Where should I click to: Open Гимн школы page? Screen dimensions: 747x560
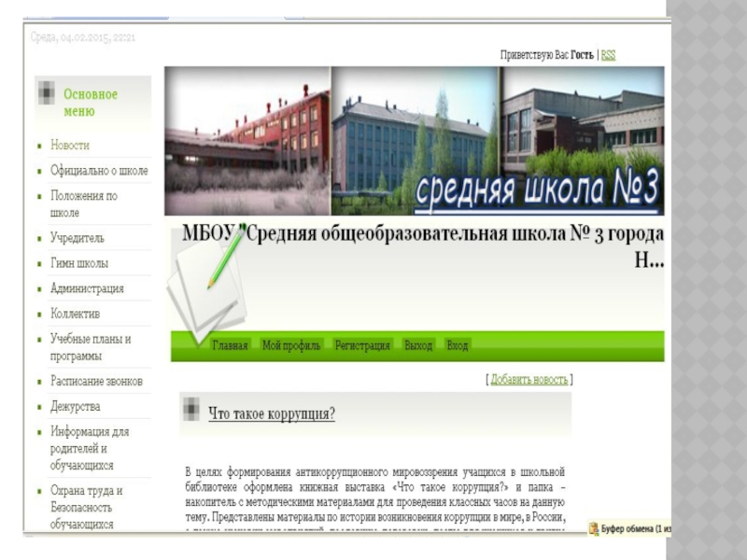tap(79, 263)
